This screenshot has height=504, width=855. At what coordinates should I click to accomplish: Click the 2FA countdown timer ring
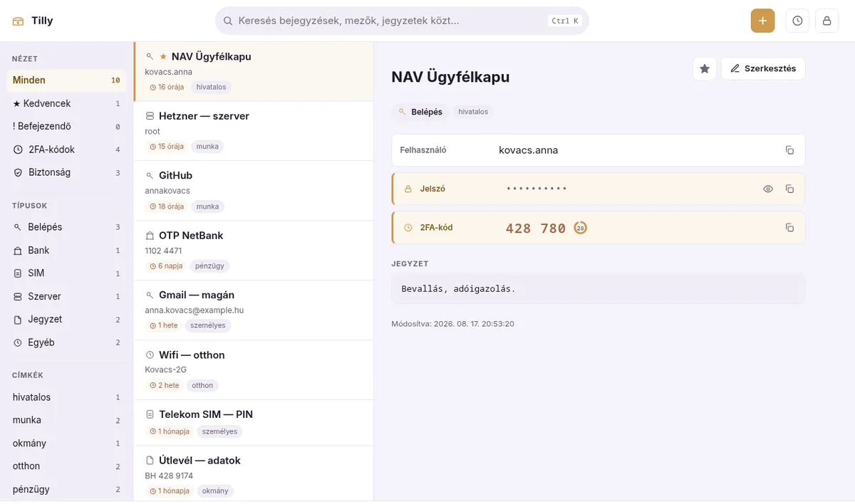[x=581, y=228]
